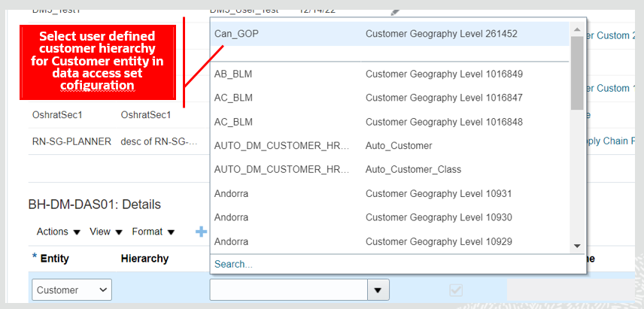The width and height of the screenshot is (644, 309).
Task: Click the scrollbar down arrow in dropdown list
Action: pos(577,246)
